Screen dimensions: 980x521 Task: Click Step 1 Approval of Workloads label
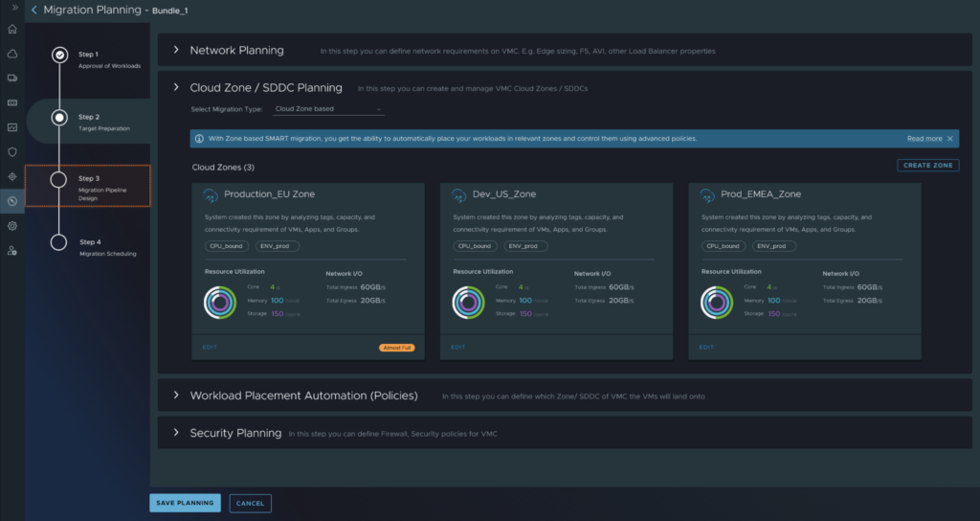(x=109, y=59)
